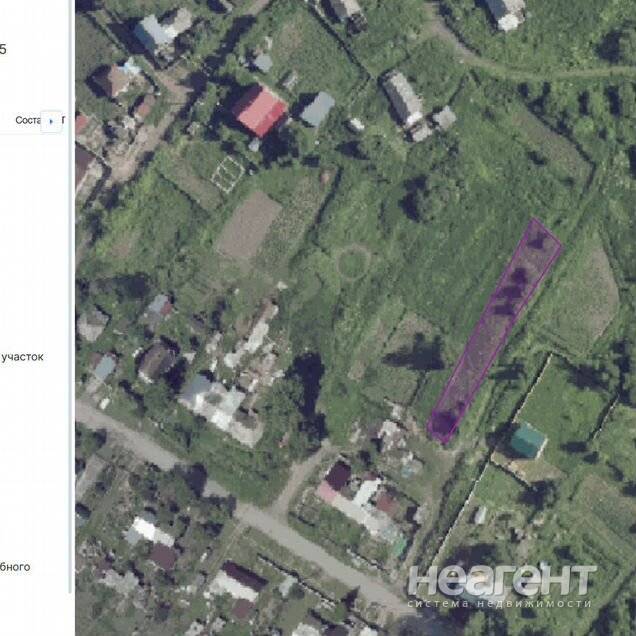Open the partially visible Соста tab
Screen dimensions: 636x636
click(27, 121)
